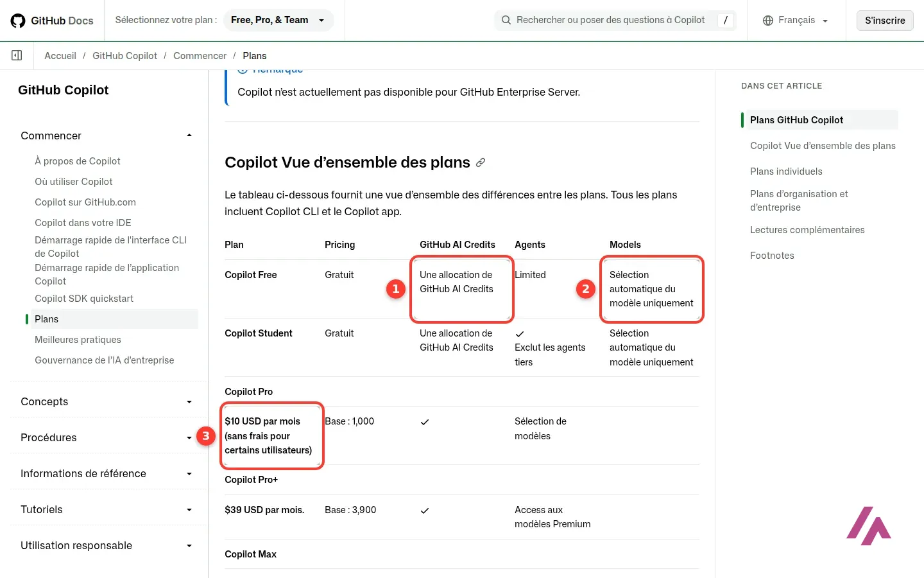Toggle the sidebar panel icon
This screenshot has height=578, width=924.
pos(17,56)
